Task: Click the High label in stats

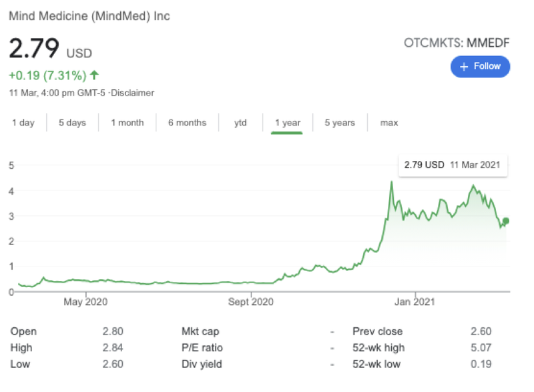Action: pos(21,348)
